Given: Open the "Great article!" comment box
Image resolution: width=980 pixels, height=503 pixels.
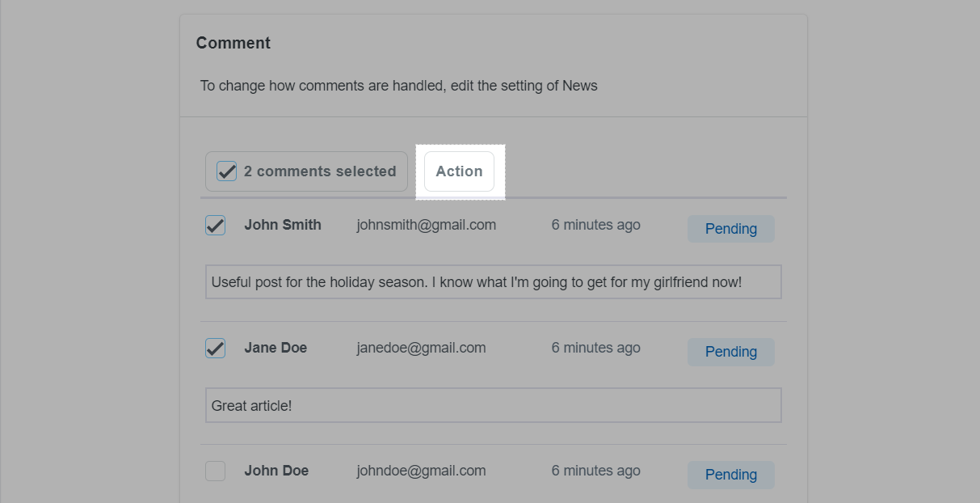Looking at the screenshot, I should [x=494, y=405].
